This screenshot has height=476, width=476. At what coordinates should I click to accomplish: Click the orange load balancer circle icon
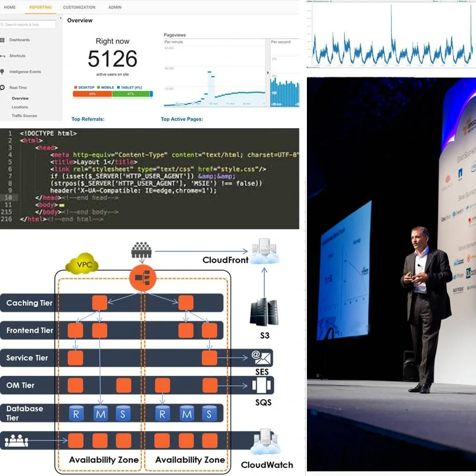pos(142,278)
